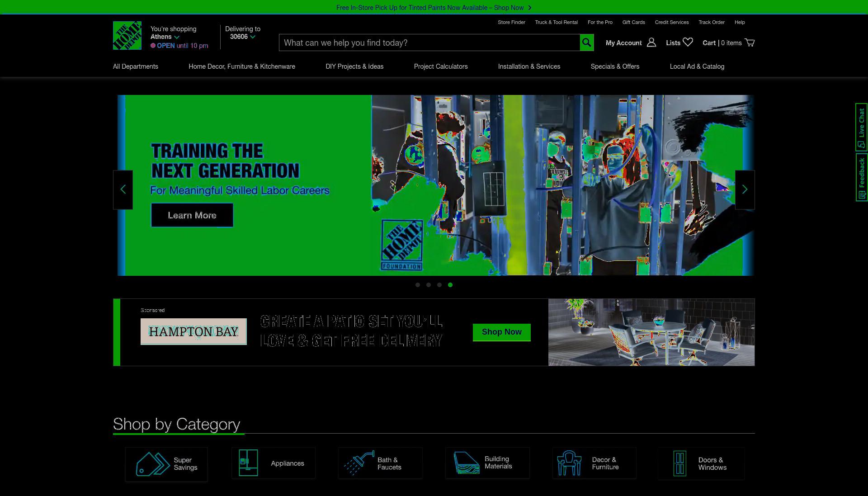Image resolution: width=868 pixels, height=496 pixels.
Task: Click Home Depot Foundation logo in banner
Action: tap(402, 245)
